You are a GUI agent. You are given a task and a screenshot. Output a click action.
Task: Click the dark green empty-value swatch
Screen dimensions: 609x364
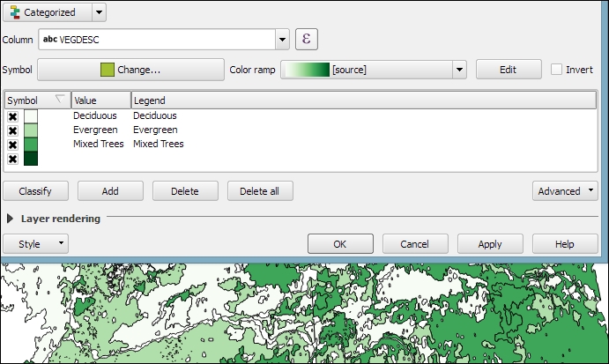click(x=31, y=159)
